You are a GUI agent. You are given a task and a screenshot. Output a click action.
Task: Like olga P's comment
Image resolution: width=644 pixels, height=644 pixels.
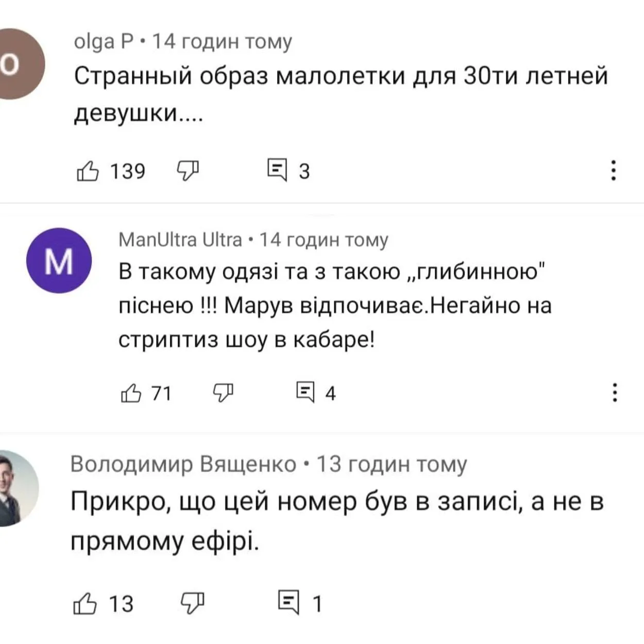[88, 171]
